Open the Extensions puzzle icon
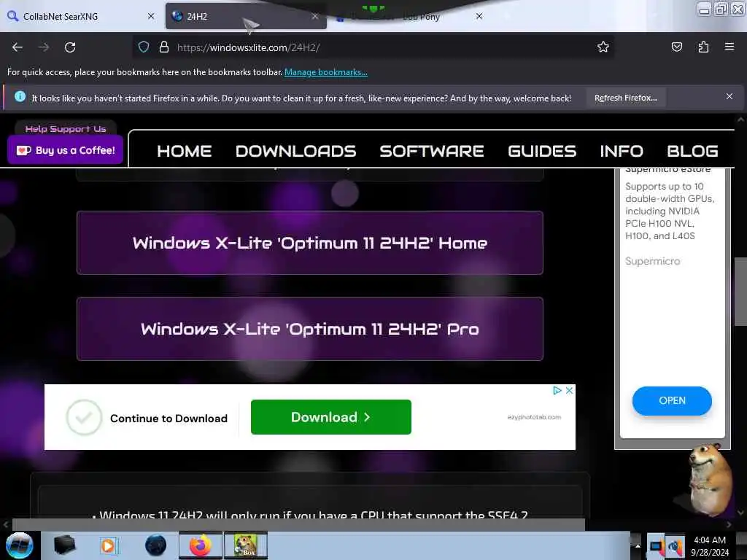The width and height of the screenshot is (747, 560). point(703,47)
